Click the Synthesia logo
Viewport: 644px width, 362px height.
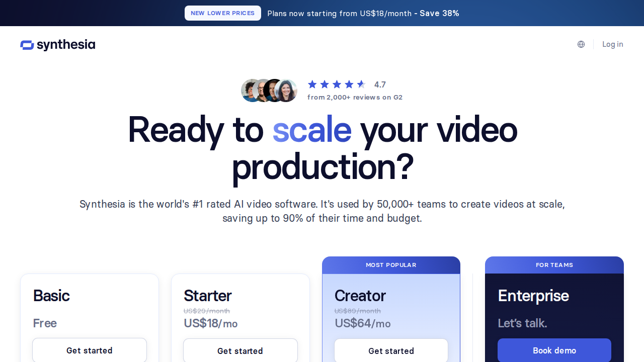point(57,45)
